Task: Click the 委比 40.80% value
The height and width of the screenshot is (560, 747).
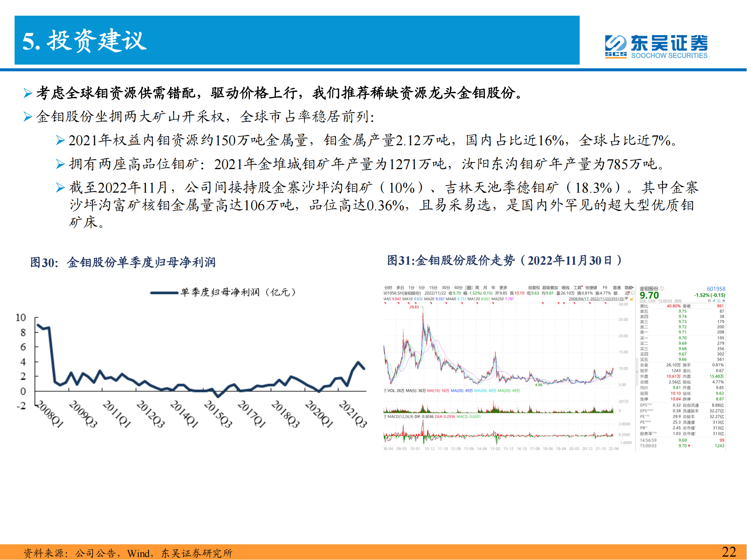Action: (673, 306)
